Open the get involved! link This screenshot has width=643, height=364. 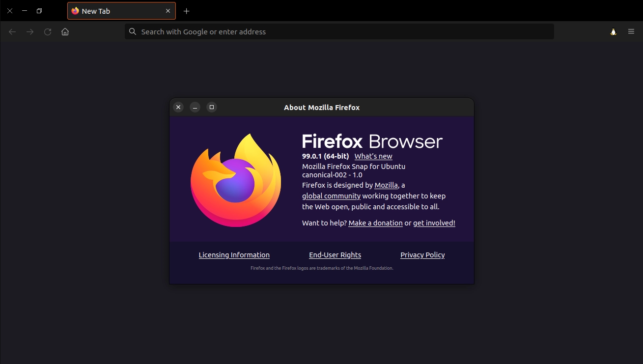[434, 223]
